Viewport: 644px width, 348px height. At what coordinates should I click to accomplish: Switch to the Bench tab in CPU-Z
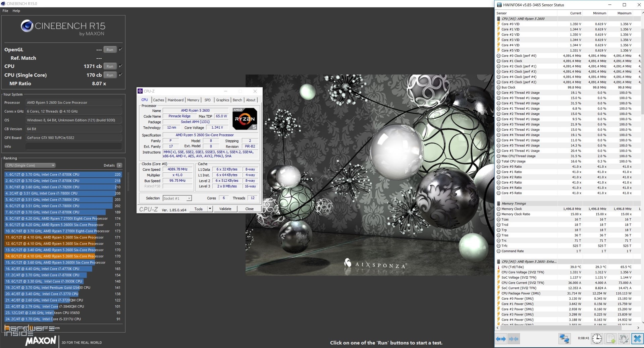point(237,100)
